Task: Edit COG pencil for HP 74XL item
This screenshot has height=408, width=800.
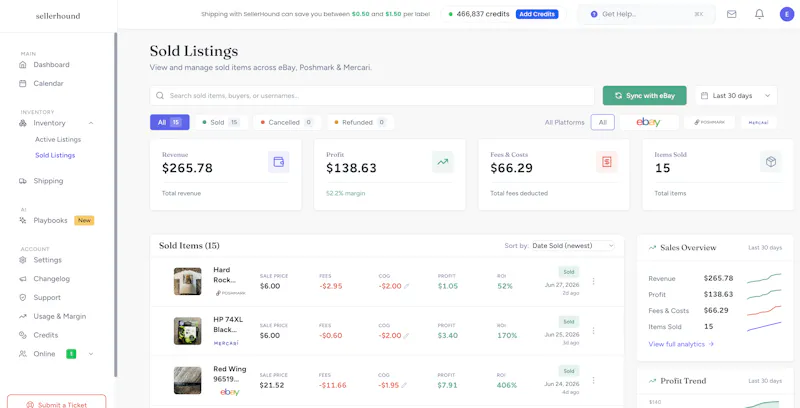Action: [x=407, y=336]
